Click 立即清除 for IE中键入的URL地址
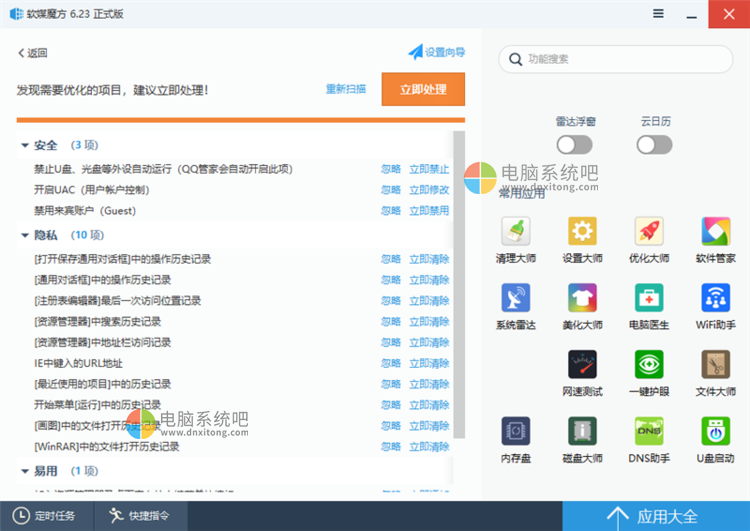This screenshot has height=531, width=750. 429,364
